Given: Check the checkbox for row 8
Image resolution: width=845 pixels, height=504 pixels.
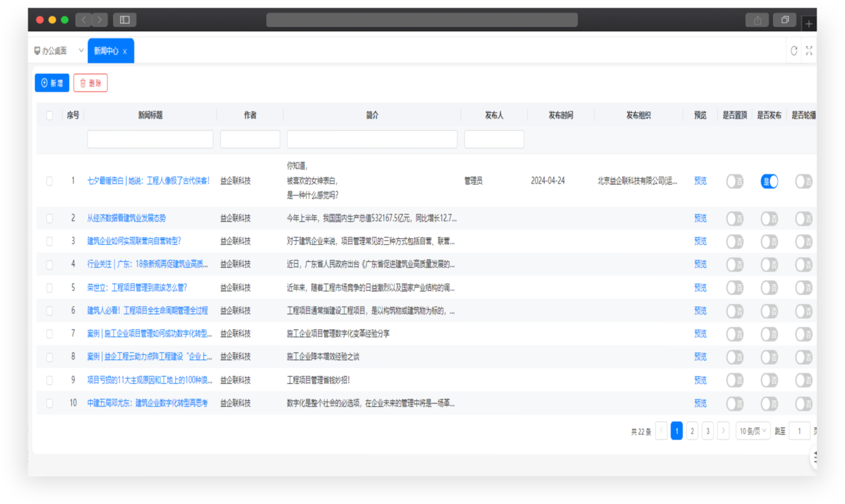Looking at the screenshot, I should pos(50,357).
